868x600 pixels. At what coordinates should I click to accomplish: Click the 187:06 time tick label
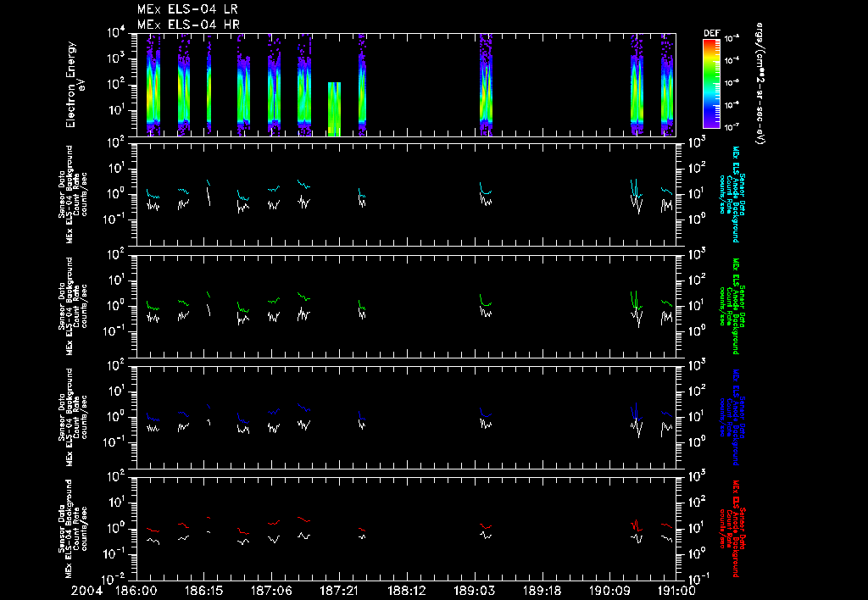pos(271,592)
